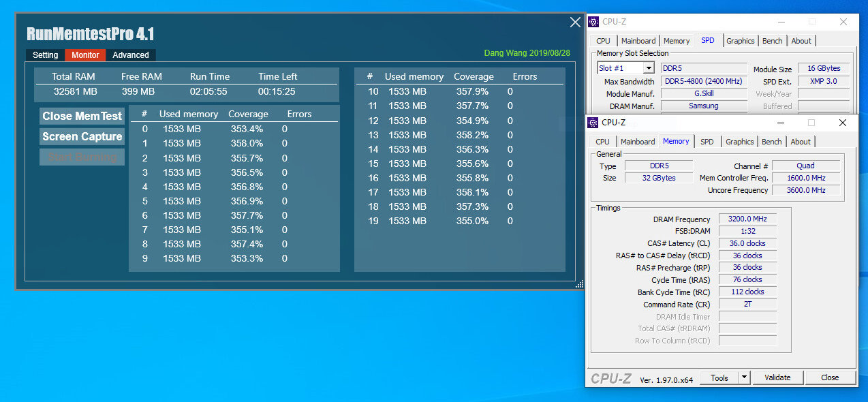Open the Graphics tab in back CPU-Z window
868x402 pixels.
(x=741, y=41)
